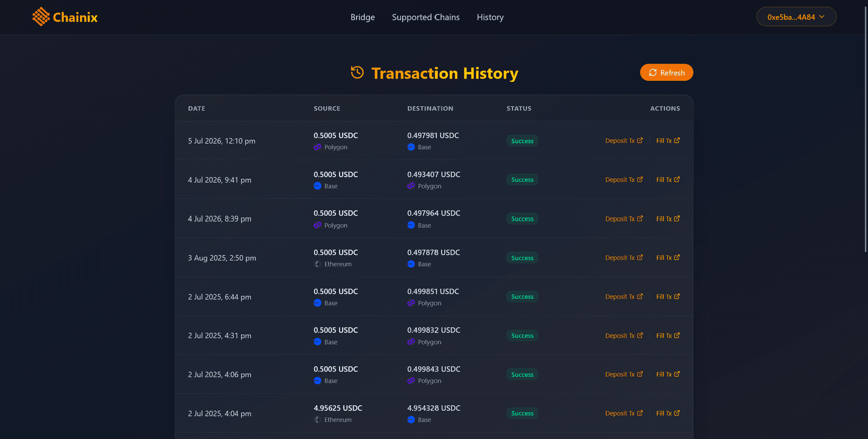
Task: Go to Supported Chains
Action: 425,17
